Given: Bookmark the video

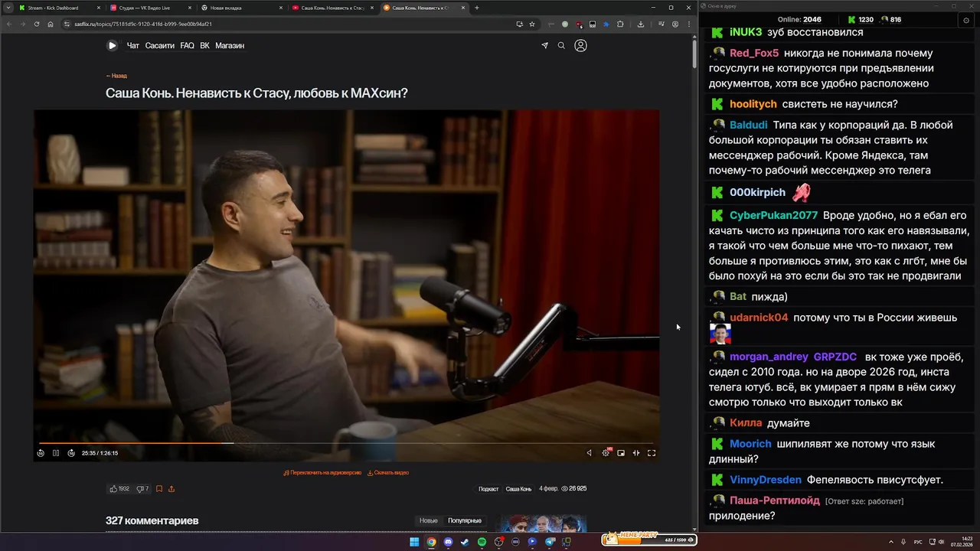Looking at the screenshot, I should (x=159, y=488).
